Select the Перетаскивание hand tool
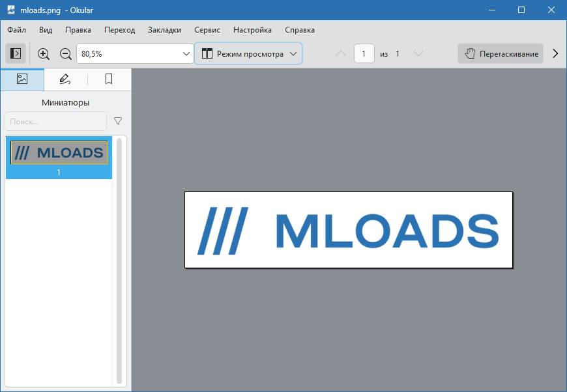Viewport: 567px width, 392px height. [500, 53]
